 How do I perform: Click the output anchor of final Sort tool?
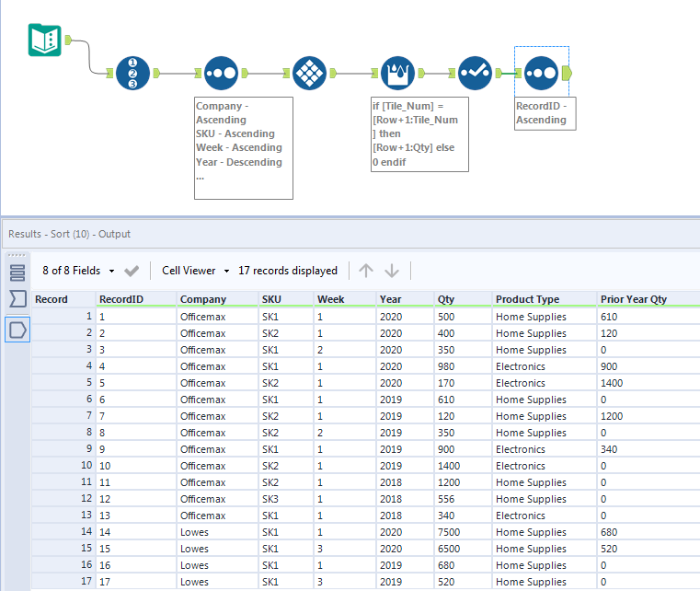(567, 73)
